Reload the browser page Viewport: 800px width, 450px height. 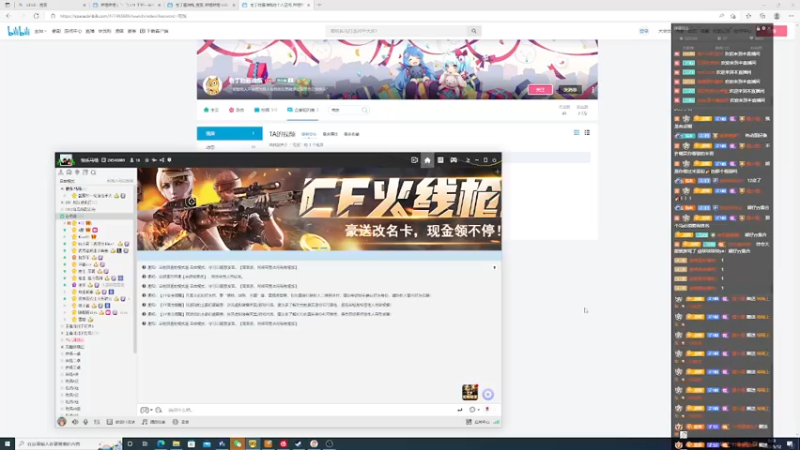point(36,16)
